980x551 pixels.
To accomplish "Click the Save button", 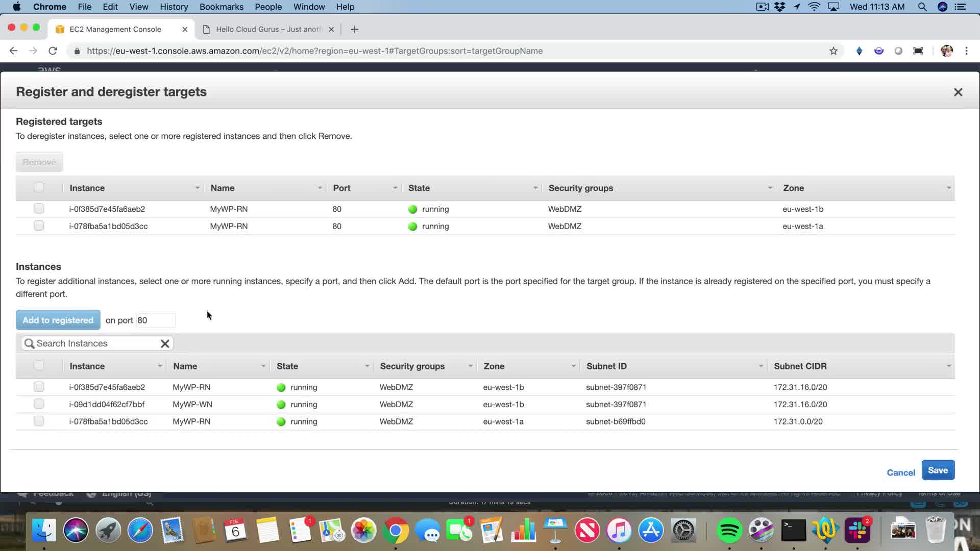I will coord(938,470).
